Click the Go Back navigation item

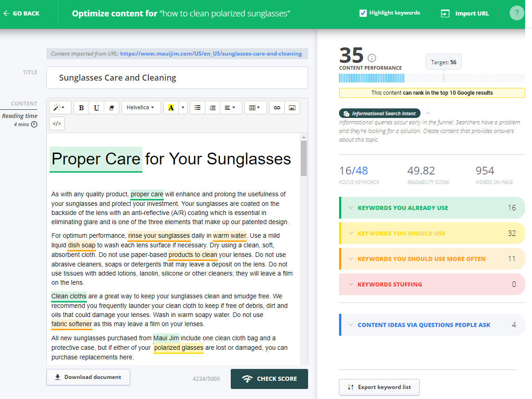[x=21, y=13]
